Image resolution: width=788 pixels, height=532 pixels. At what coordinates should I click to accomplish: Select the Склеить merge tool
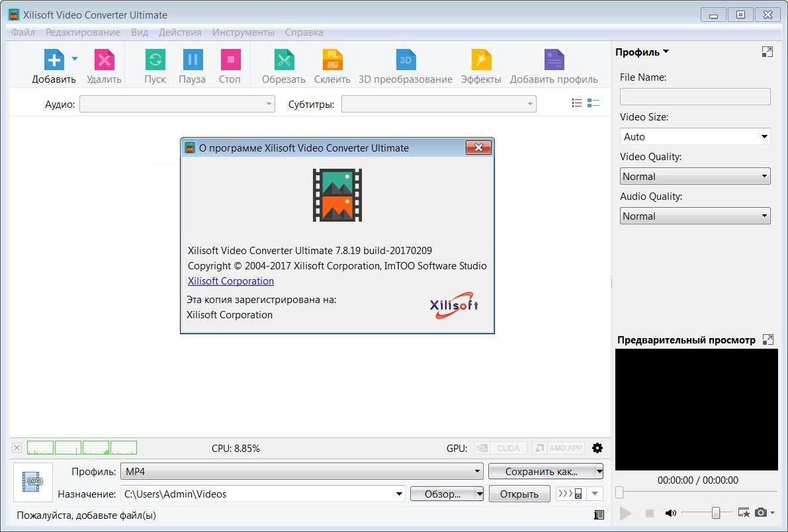click(x=332, y=60)
